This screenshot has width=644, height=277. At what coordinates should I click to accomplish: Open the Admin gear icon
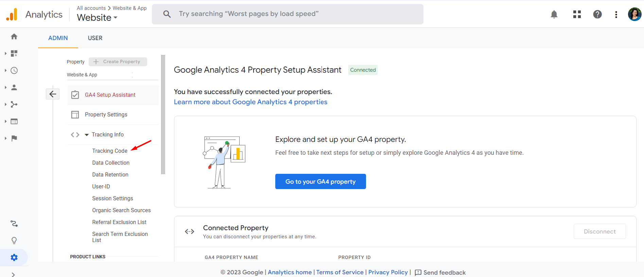[14, 257]
